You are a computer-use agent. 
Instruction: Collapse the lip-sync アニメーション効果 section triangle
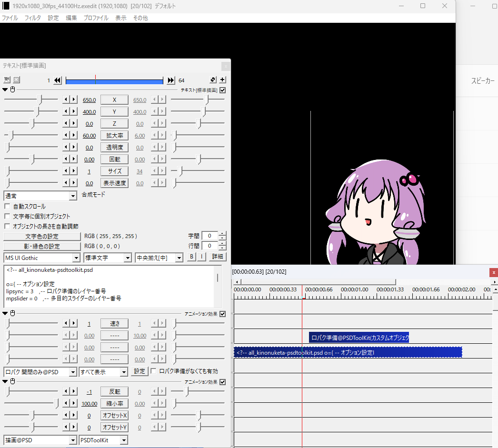pyautogui.click(x=5, y=313)
